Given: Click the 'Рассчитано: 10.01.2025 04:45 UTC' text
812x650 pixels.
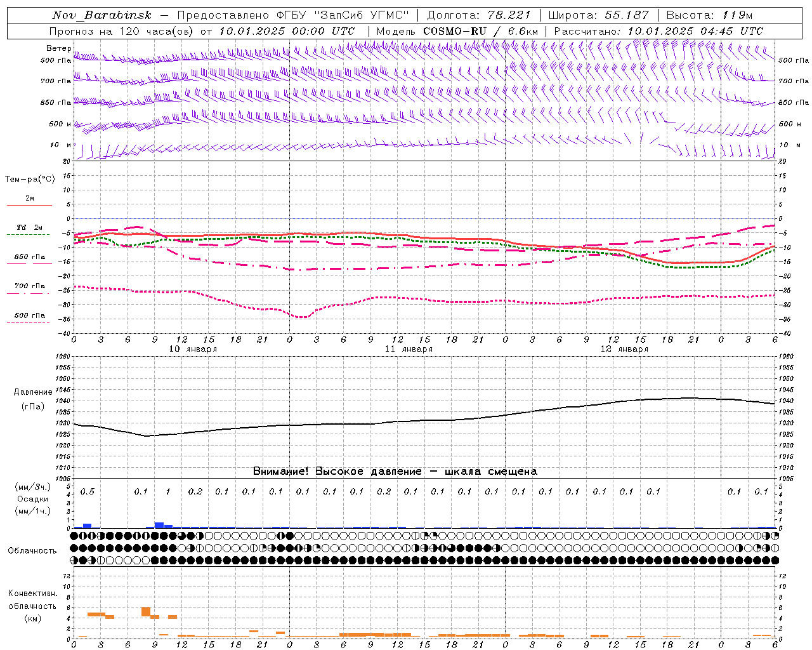Looking at the screenshot, I should click(x=658, y=31).
